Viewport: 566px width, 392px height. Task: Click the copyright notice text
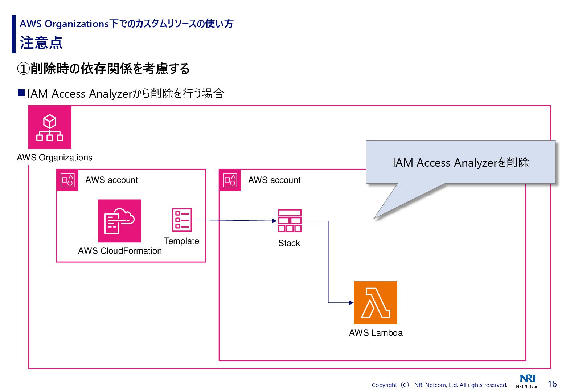439,385
